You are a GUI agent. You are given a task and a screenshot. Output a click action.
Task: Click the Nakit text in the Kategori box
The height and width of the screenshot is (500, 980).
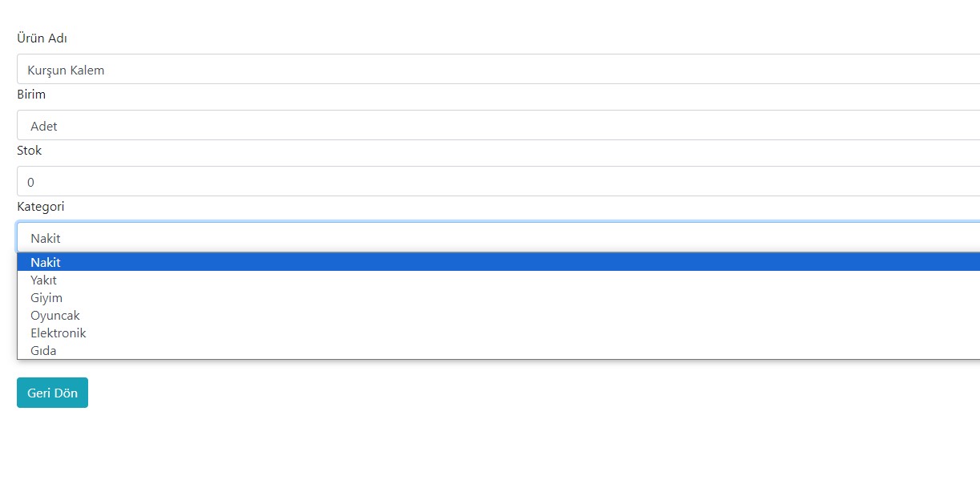click(x=46, y=239)
